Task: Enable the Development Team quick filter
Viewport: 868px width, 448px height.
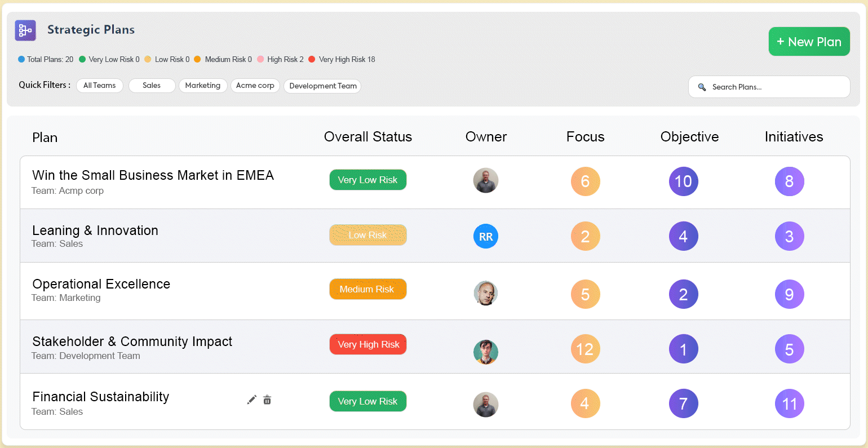Action: [322, 86]
